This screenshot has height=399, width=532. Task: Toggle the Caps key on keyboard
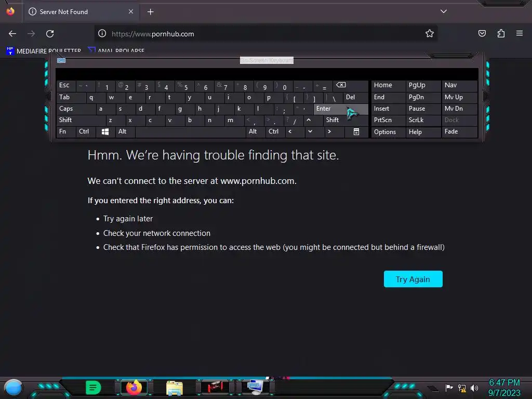click(x=76, y=109)
